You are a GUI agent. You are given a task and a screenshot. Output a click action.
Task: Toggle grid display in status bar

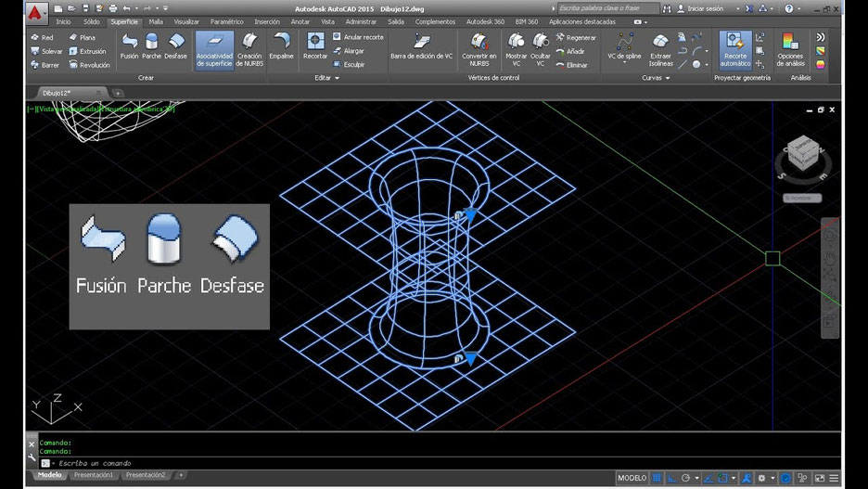[x=657, y=478]
